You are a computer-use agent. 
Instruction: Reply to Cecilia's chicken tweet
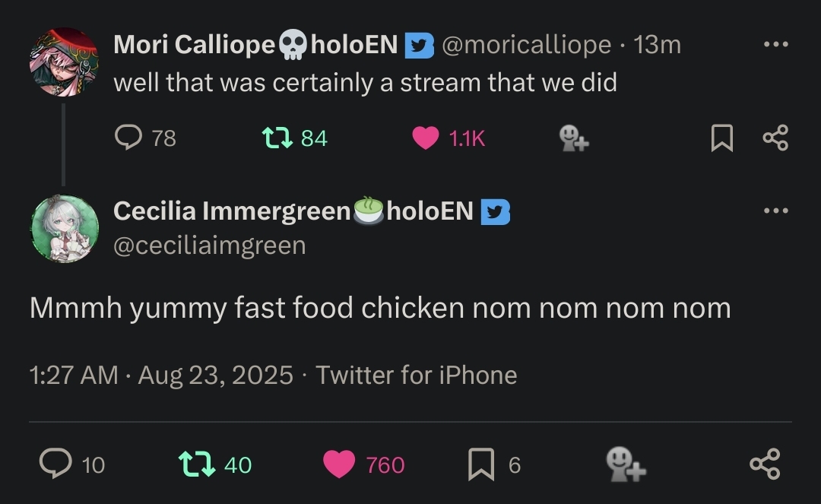[55, 464]
